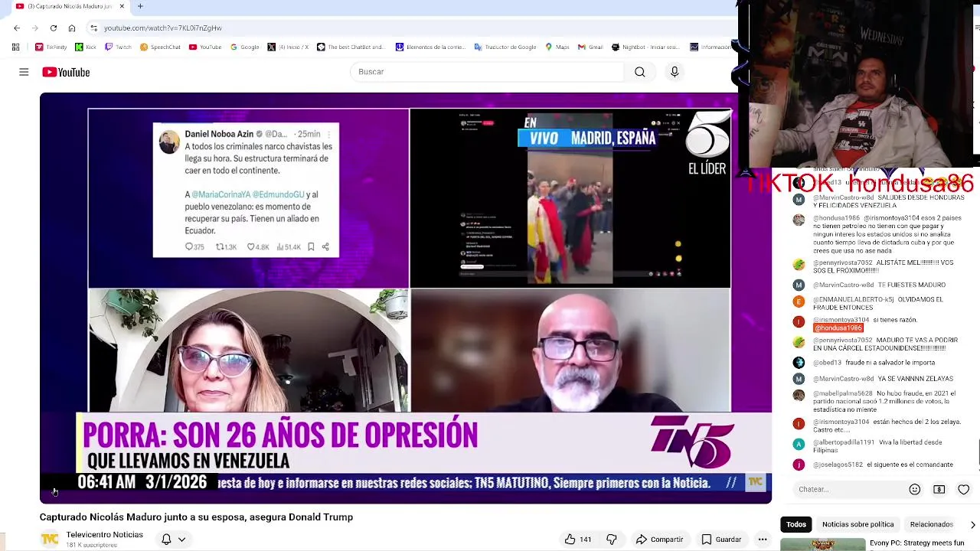Click the Guardar save button
980x551 pixels.
(x=721, y=540)
